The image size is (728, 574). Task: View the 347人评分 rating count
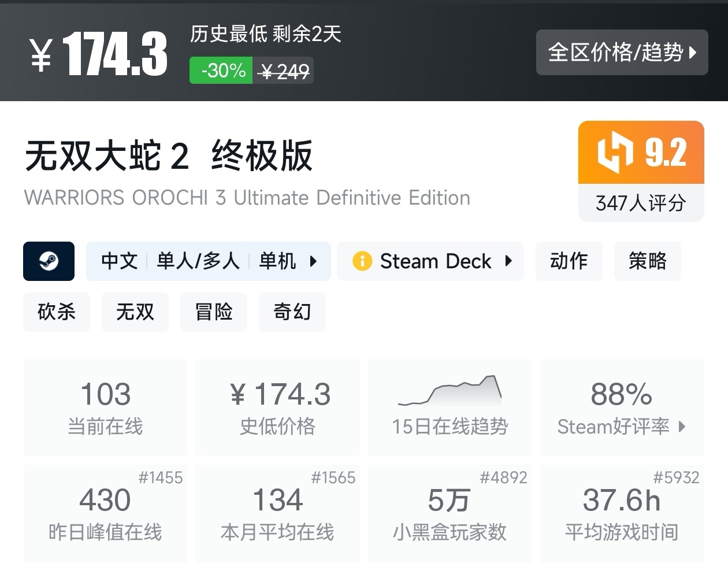641,203
